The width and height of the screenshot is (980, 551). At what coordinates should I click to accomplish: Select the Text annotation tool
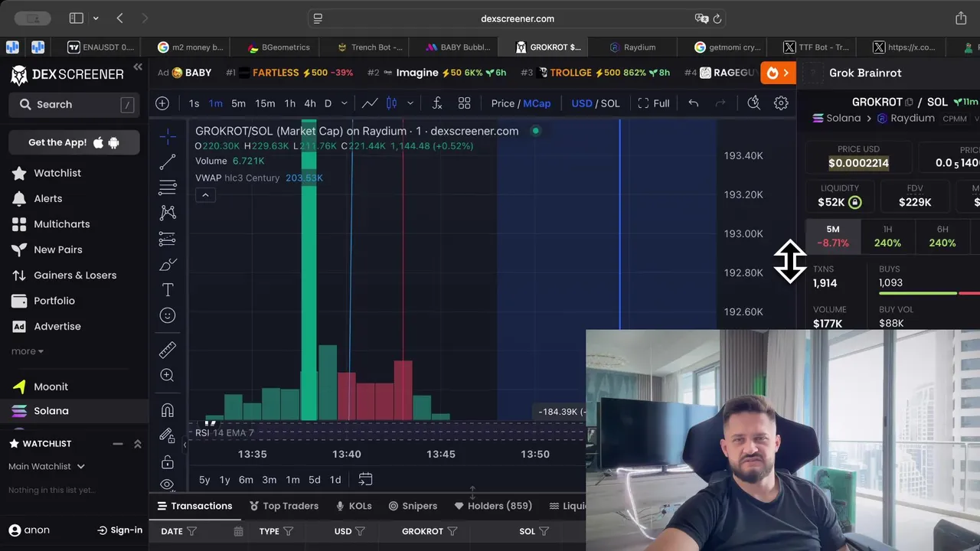click(168, 290)
